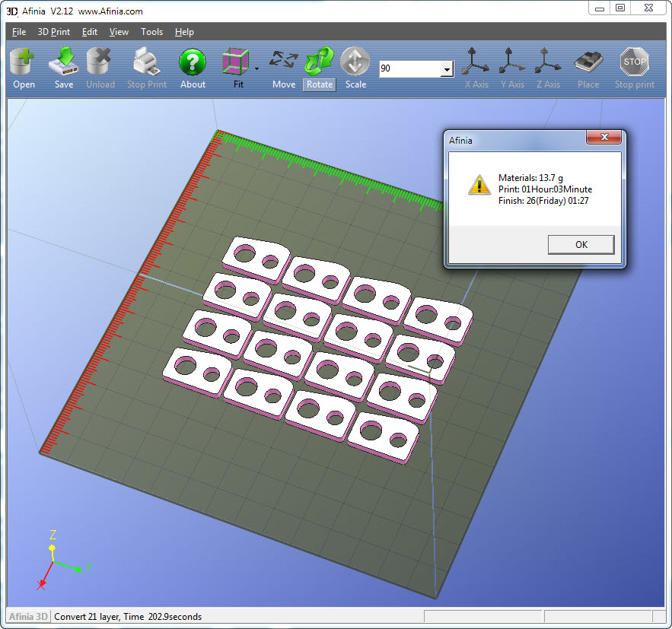Click the printer Stop Print icon
The image size is (672, 629).
[146, 62]
